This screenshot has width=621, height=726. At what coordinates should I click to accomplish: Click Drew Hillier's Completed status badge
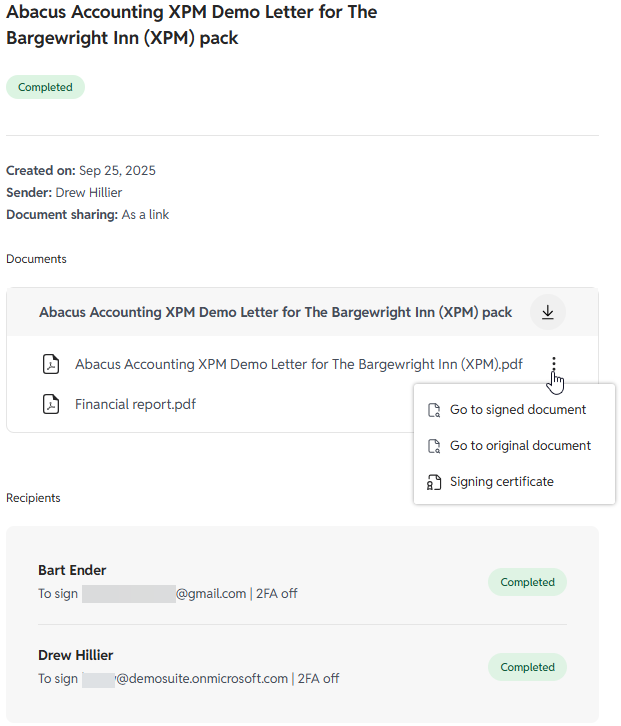[x=527, y=667]
